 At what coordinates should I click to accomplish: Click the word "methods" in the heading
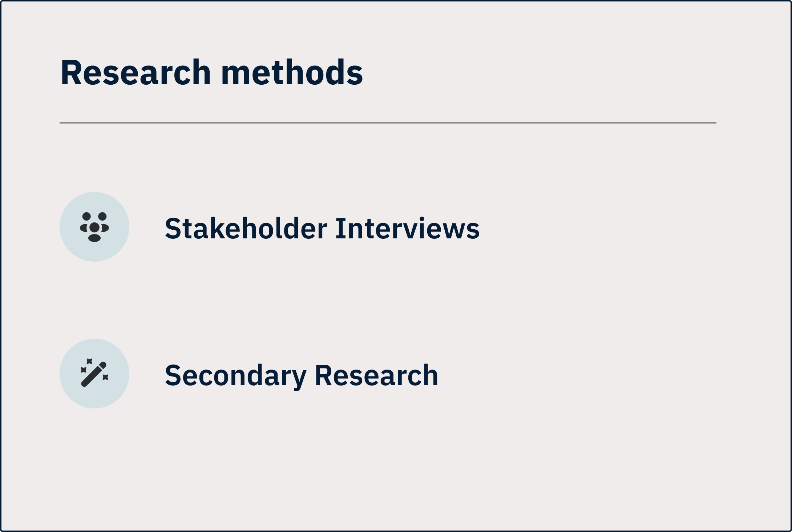(292, 73)
